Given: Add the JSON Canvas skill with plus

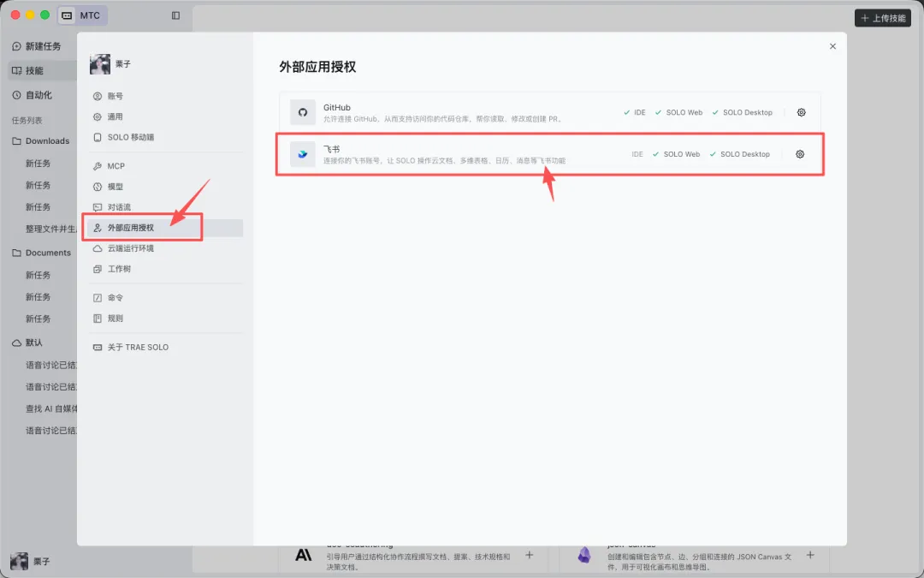Looking at the screenshot, I should tap(810, 555).
